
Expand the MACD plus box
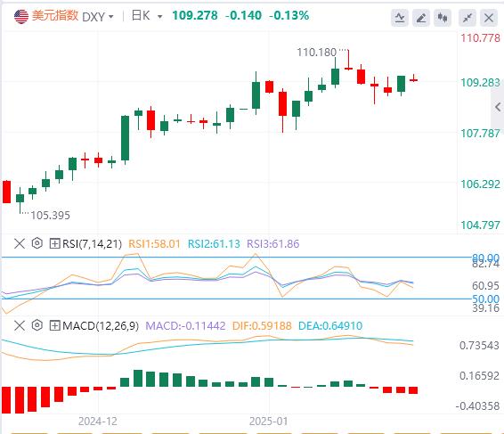point(54,325)
